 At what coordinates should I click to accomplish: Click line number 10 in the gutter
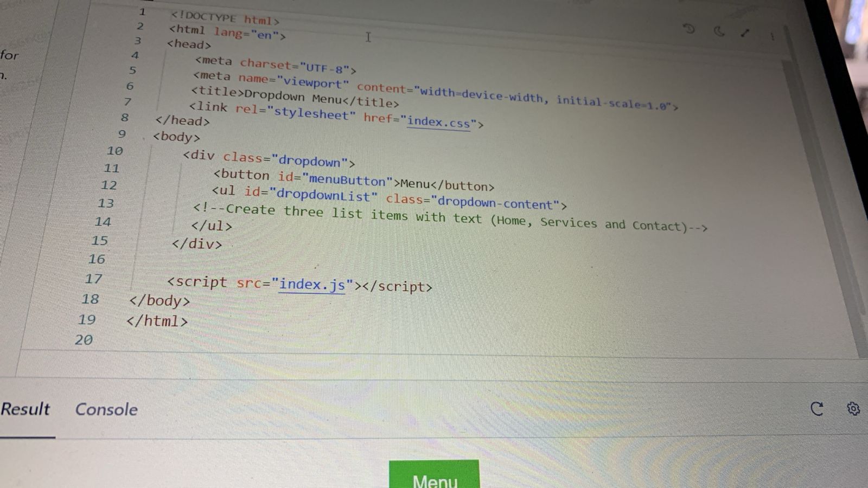pos(114,151)
